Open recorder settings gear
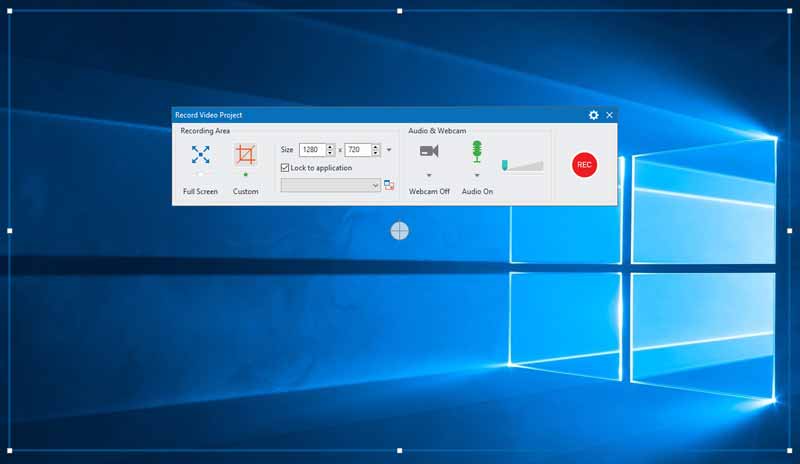The height and width of the screenshot is (464, 800). pos(593,115)
